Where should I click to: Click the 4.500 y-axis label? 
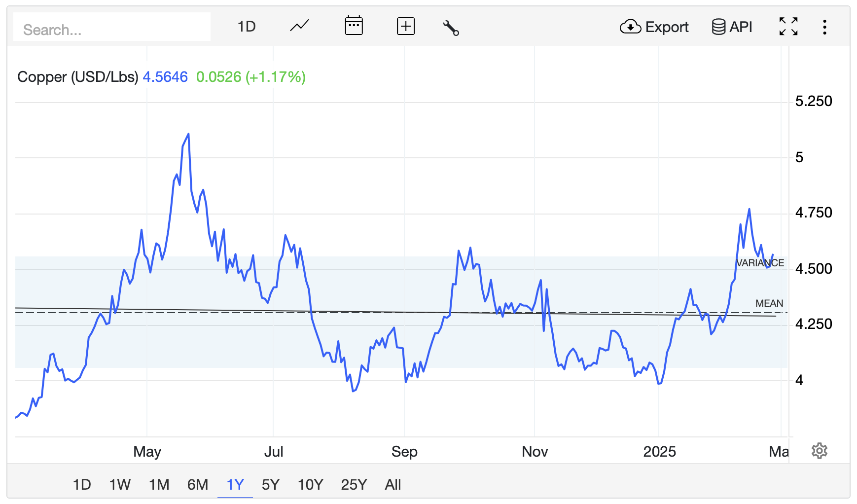[814, 269]
